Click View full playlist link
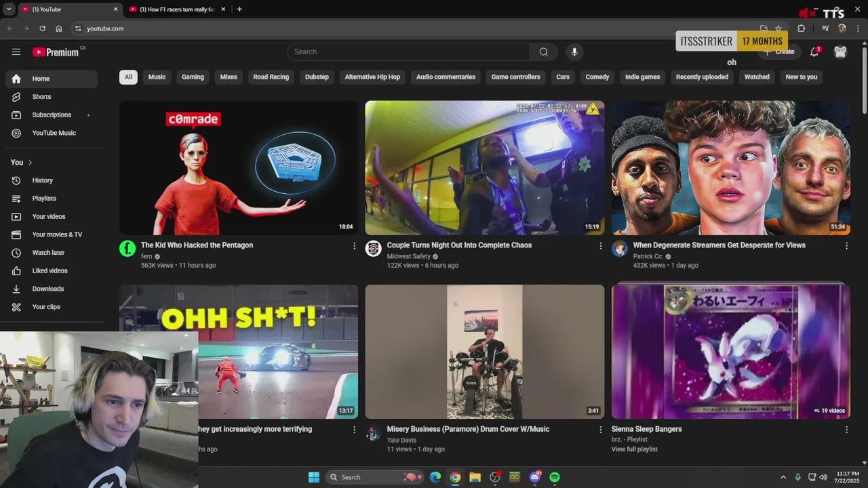Screen dimensions: 868x488 [634, 449]
